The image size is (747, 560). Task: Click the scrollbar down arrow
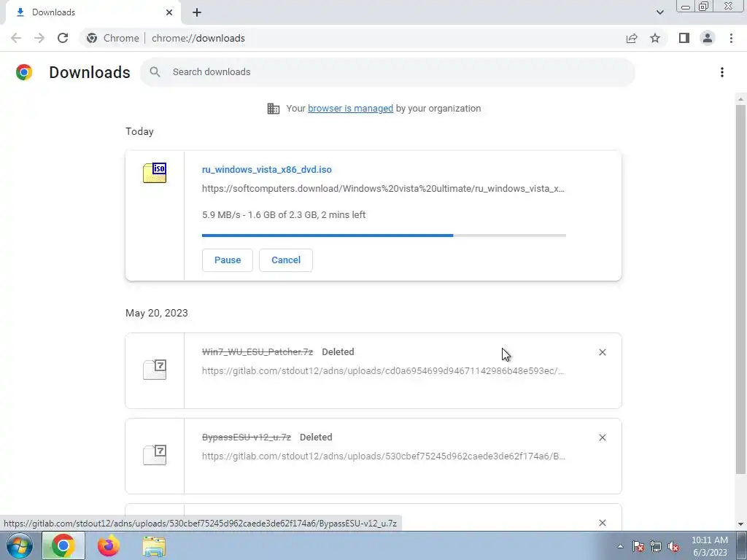[740, 524]
